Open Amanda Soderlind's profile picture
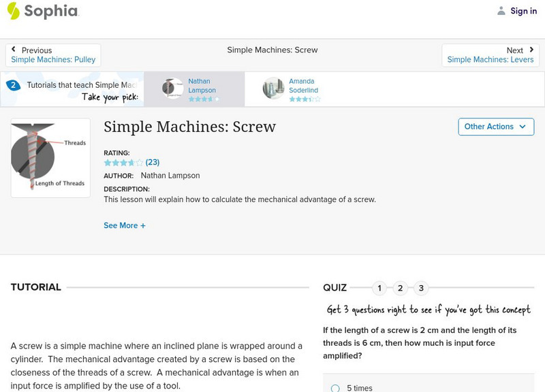This screenshot has height=392, width=545. point(272,88)
